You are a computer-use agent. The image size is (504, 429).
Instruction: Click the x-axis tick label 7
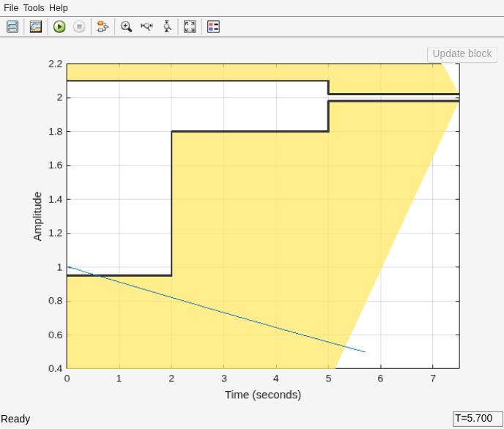pyautogui.click(x=433, y=378)
